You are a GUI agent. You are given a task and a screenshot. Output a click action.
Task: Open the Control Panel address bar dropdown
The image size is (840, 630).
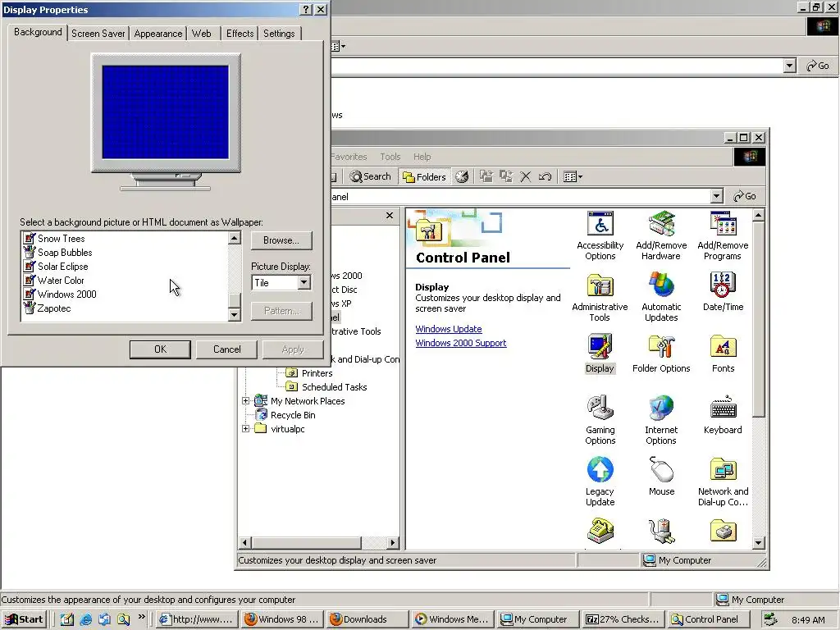coord(717,196)
